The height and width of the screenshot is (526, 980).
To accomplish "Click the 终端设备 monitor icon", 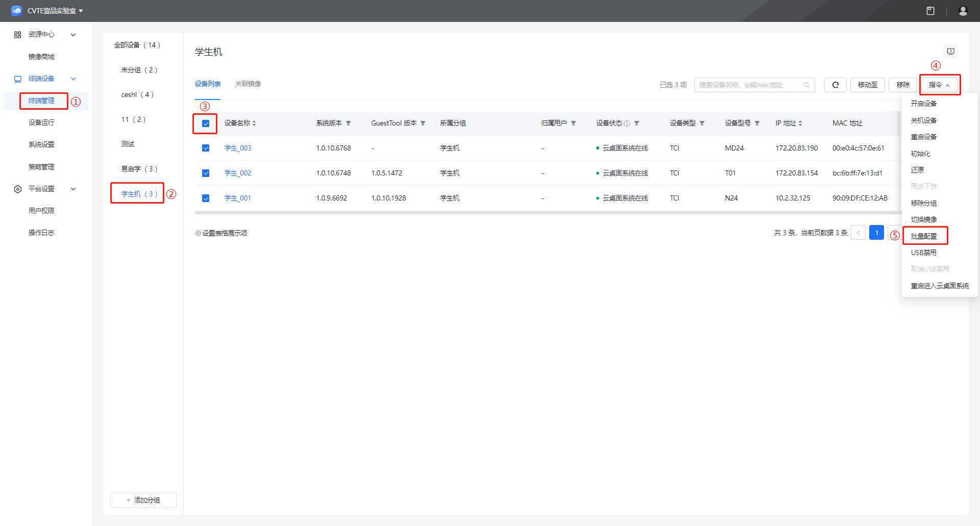I will pyautogui.click(x=18, y=79).
